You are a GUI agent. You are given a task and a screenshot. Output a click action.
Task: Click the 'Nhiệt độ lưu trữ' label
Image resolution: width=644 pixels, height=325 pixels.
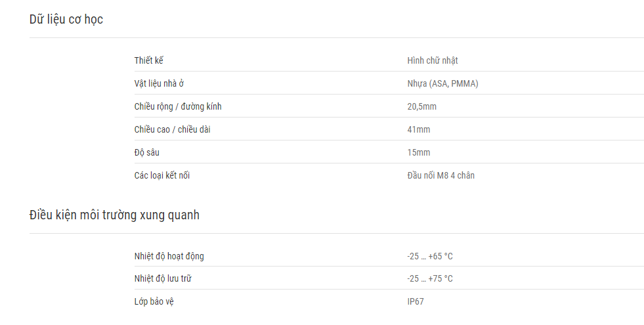(x=163, y=278)
